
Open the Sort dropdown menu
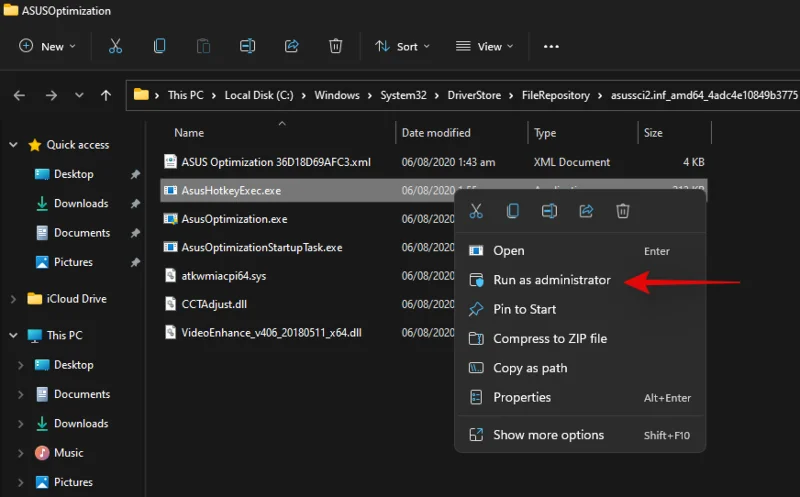[x=402, y=46]
